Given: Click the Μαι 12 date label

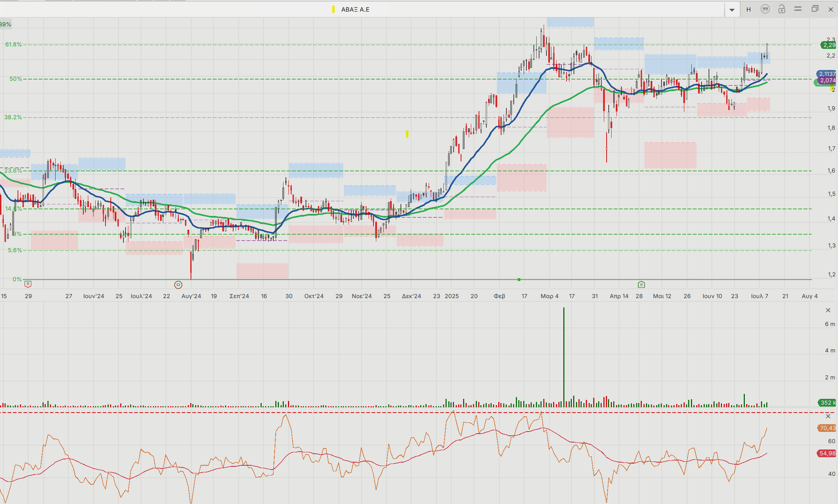Looking at the screenshot, I should (662, 296).
